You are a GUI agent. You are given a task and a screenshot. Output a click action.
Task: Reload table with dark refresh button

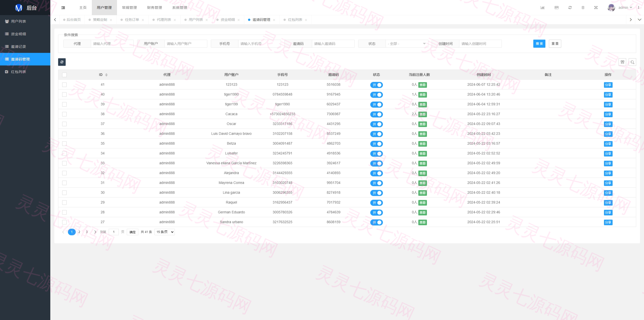[x=62, y=62]
